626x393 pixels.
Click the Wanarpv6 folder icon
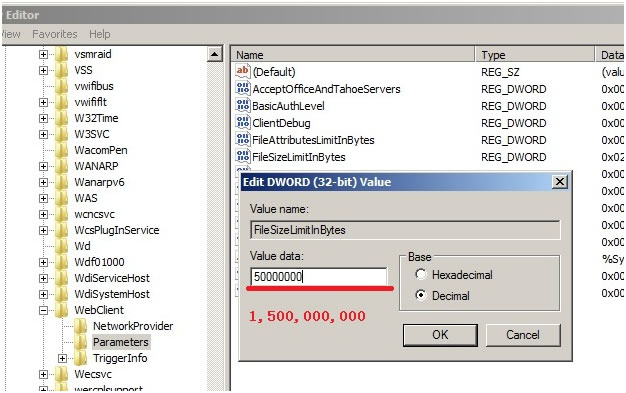pos(61,182)
